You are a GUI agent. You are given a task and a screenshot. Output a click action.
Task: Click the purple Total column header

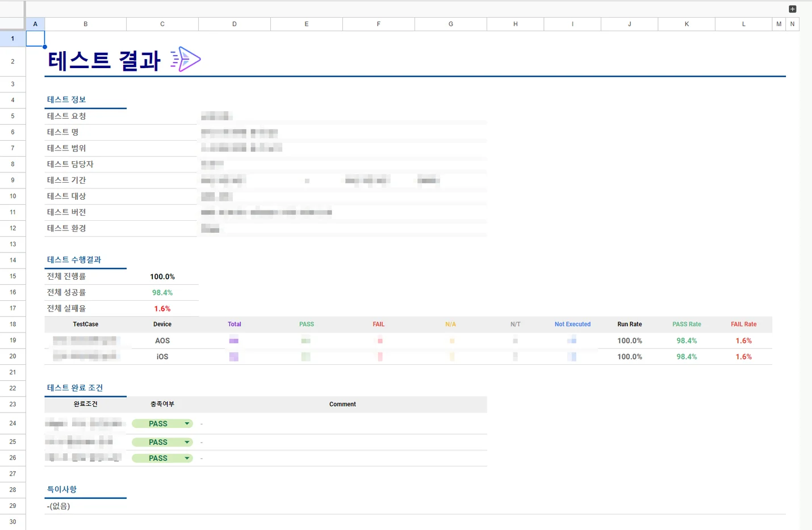pos(235,324)
